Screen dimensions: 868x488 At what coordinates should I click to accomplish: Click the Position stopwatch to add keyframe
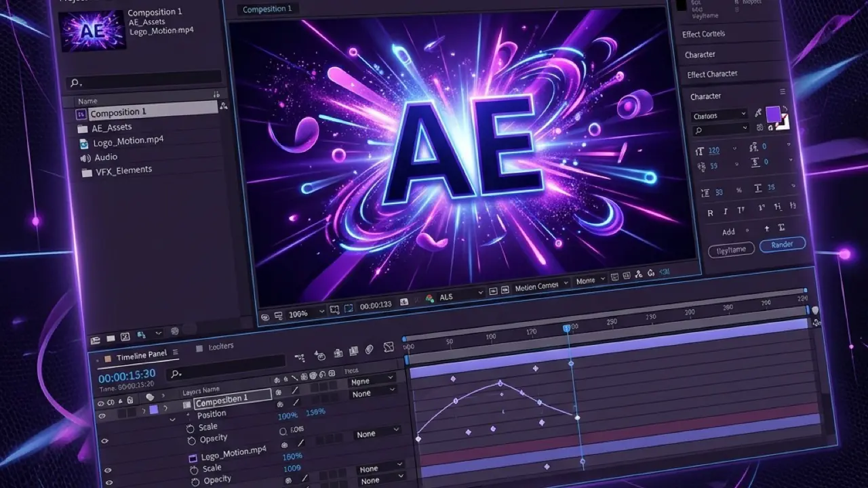coord(188,414)
